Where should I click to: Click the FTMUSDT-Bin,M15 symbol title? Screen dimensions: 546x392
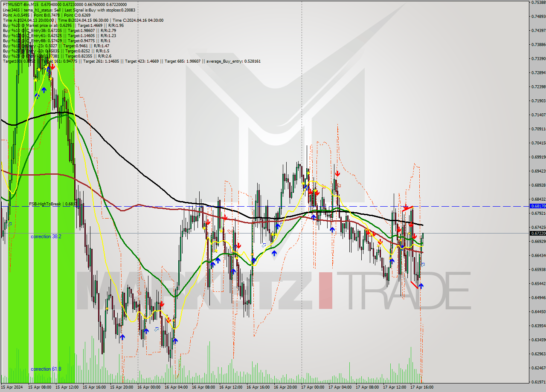(x=20, y=4)
